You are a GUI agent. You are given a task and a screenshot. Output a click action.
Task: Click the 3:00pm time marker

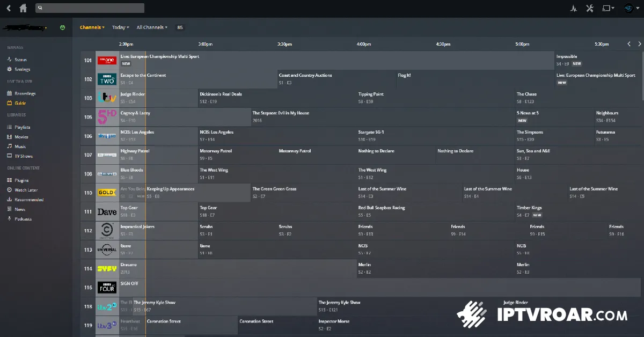click(x=206, y=44)
